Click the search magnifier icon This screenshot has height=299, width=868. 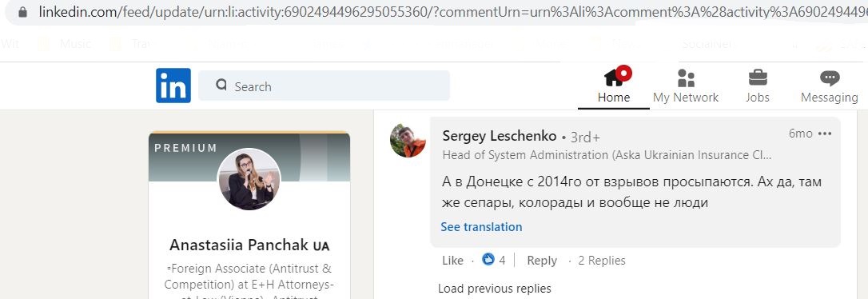(221, 86)
